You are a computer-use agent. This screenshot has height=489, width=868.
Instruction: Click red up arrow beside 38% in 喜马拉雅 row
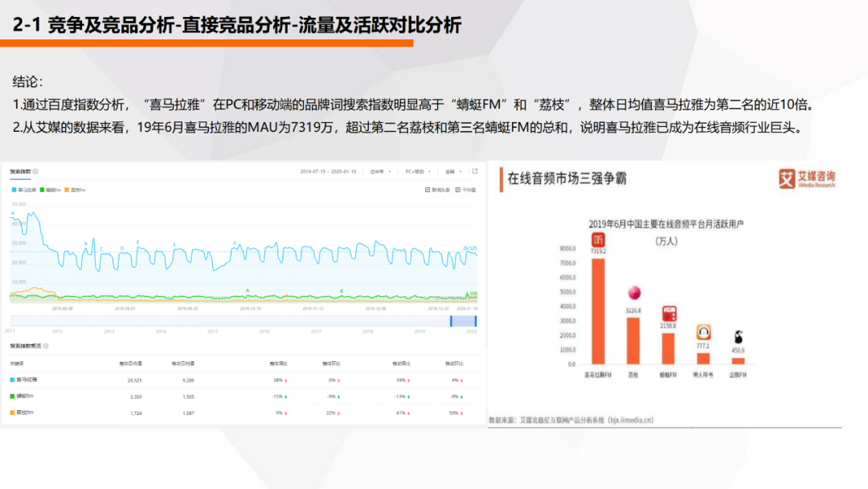pyautogui.click(x=285, y=380)
